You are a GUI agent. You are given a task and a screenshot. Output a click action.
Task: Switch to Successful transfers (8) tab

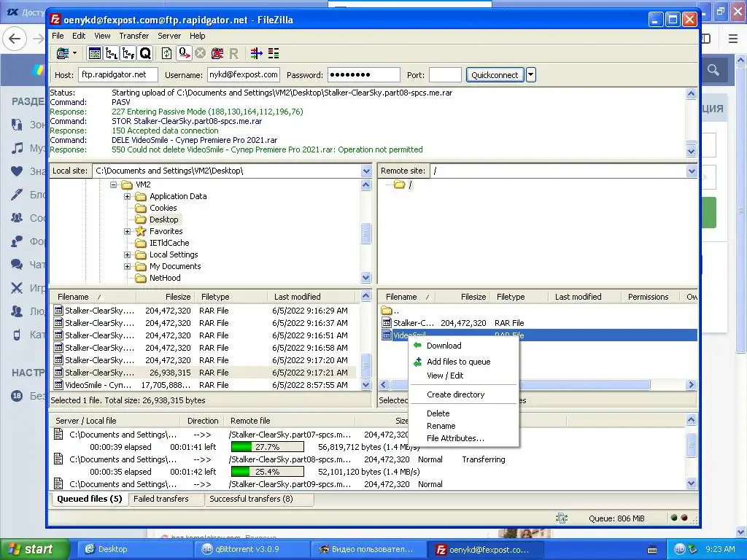(x=251, y=499)
